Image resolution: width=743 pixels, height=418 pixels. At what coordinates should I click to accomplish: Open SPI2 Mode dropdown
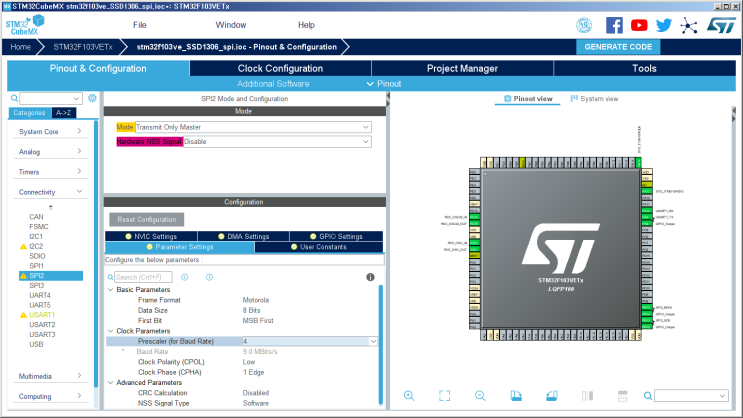pyautogui.click(x=253, y=127)
